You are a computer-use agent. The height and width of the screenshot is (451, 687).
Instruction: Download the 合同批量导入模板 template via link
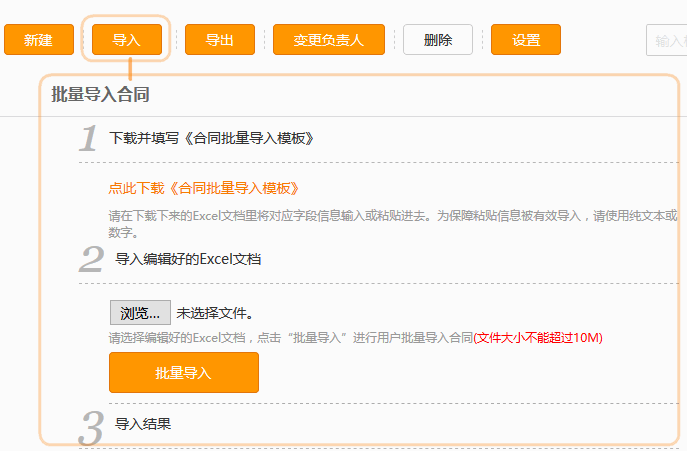204,188
